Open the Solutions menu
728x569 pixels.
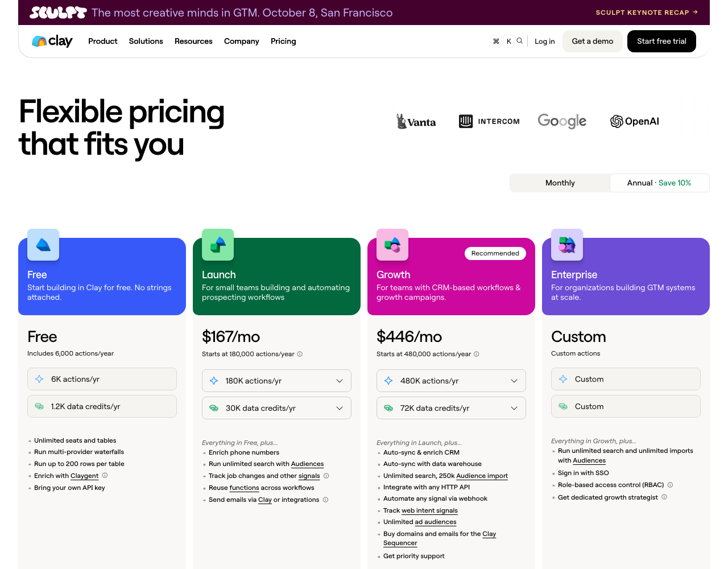[146, 41]
